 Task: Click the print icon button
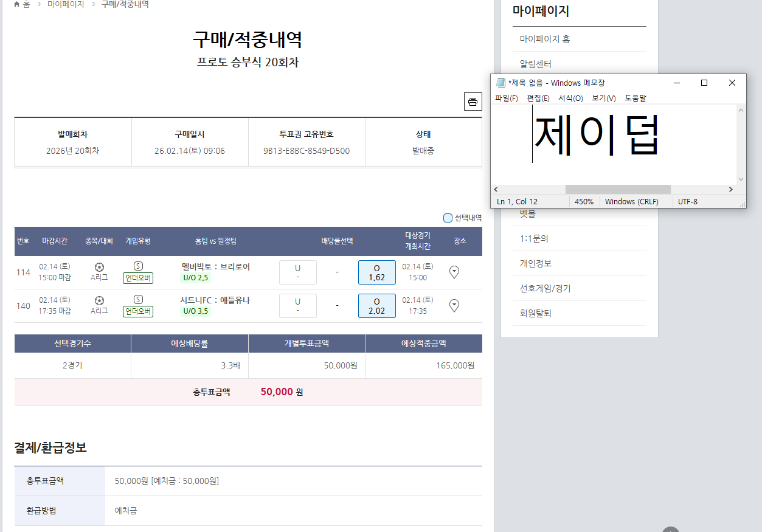(x=473, y=102)
